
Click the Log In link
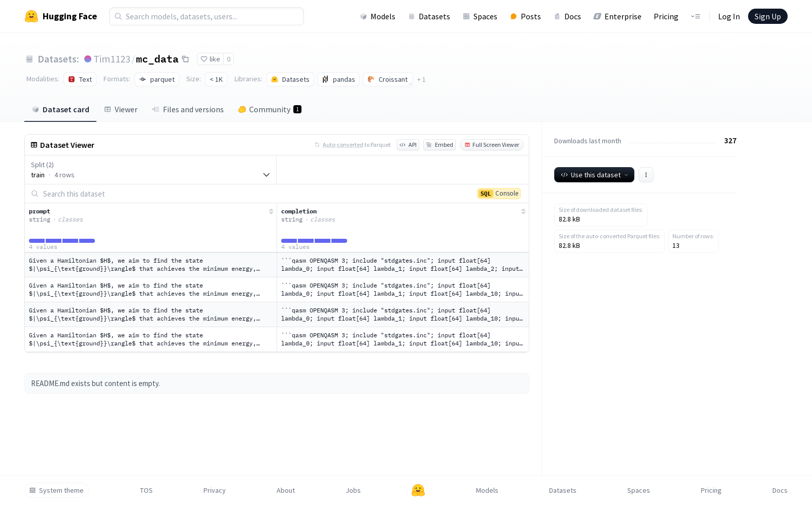(729, 16)
